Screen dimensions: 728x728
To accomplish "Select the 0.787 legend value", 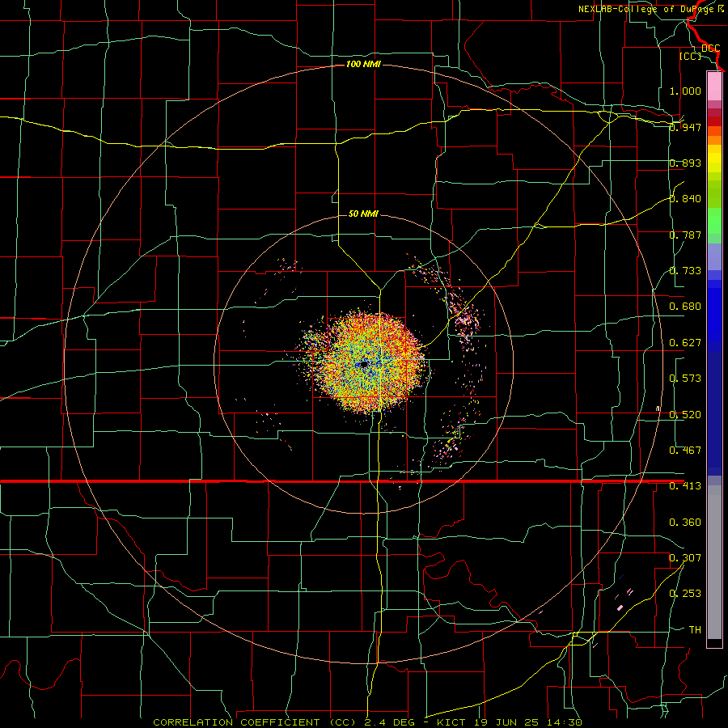I will 685,235.
